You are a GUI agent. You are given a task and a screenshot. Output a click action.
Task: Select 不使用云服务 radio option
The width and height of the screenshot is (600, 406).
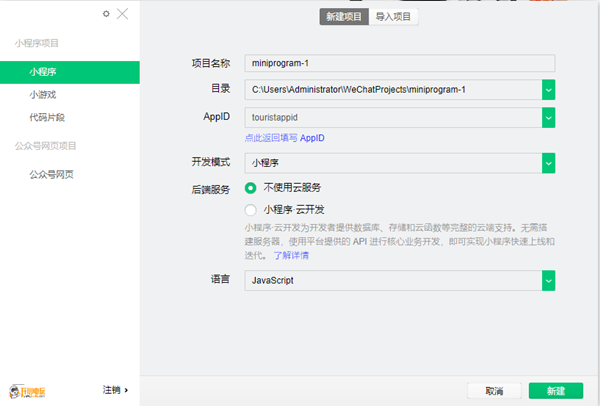(251, 188)
